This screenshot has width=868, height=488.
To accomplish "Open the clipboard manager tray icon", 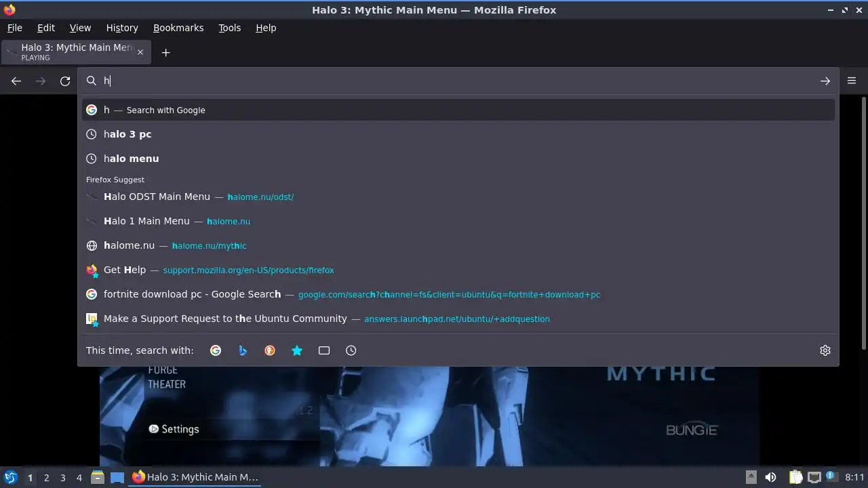I will [796, 477].
